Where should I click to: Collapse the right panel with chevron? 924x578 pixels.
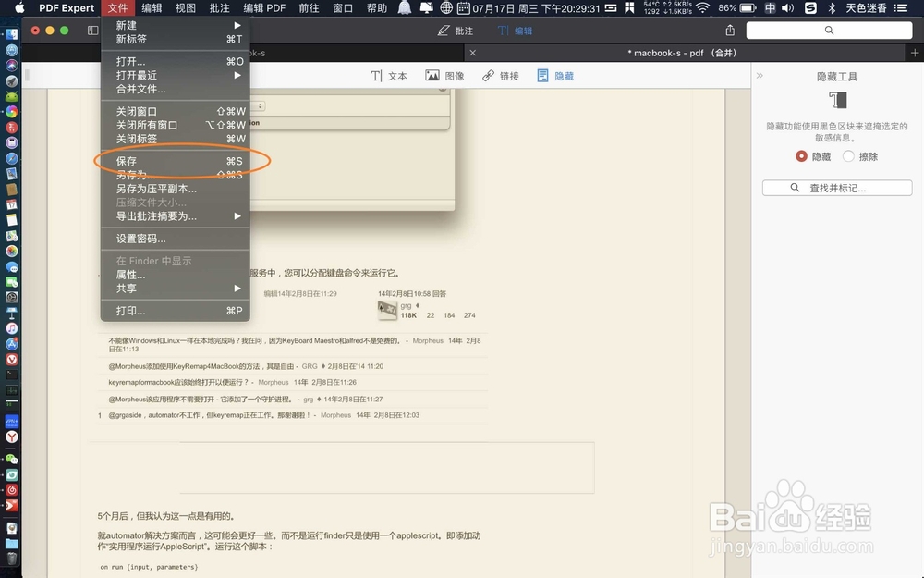tap(760, 76)
